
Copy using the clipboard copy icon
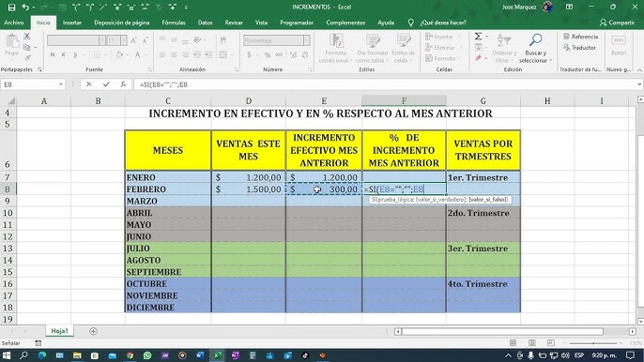click(27, 47)
